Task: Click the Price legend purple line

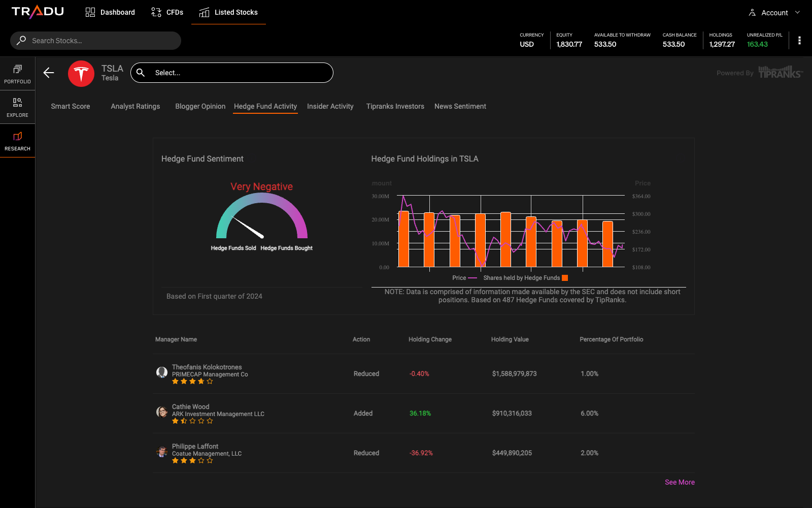Action: 472,278
